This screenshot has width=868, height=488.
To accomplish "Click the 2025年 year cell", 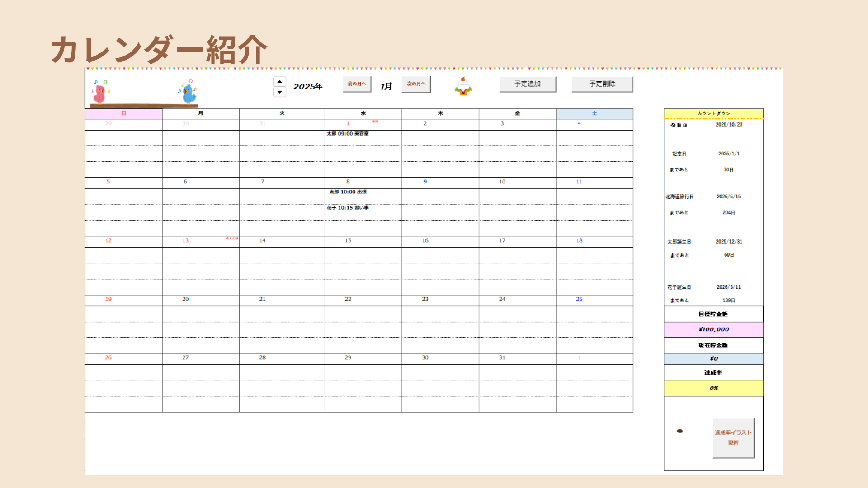I will (308, 86).
